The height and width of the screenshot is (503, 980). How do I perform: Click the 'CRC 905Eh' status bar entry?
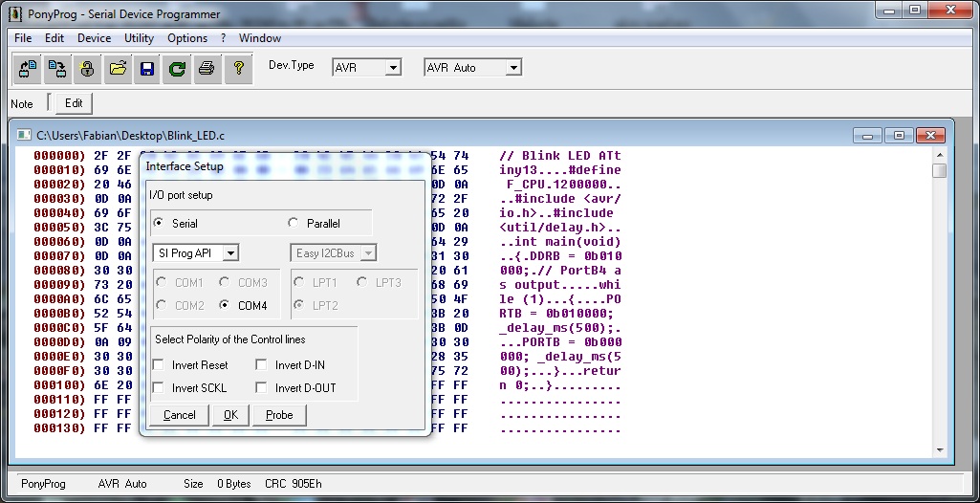pos(294,484)
